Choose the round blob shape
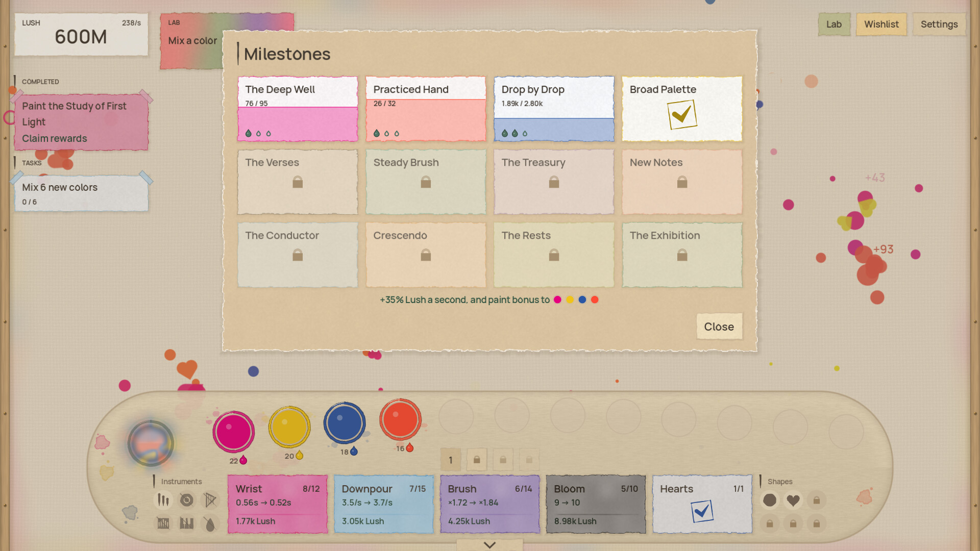The height and width of the screenshot is (551, 980). click(x=770, y=500)
